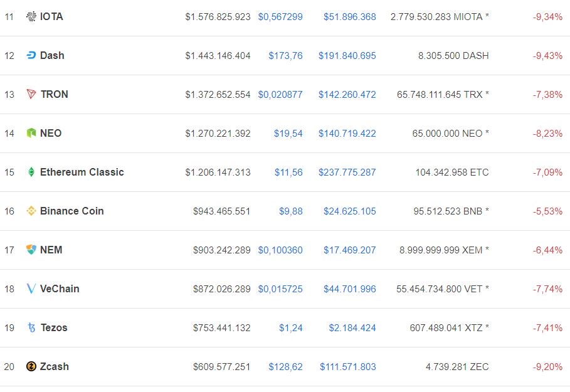Open the IOTA coin name link
Image resolution: width=570 pixels, height=392 pixels.
click(51, 17)
